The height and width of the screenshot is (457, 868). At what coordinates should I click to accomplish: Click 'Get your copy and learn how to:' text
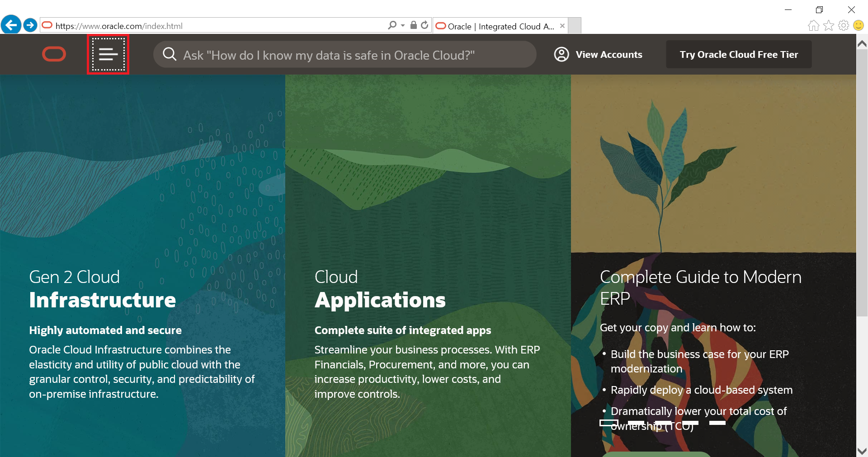(x=678, y=328)
